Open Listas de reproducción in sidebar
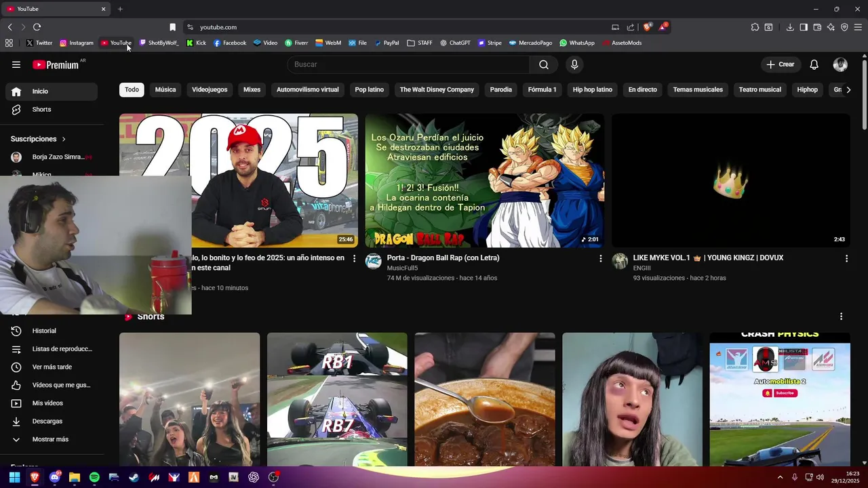Screen dimensions: 868x488 click(x=52, y=349)
